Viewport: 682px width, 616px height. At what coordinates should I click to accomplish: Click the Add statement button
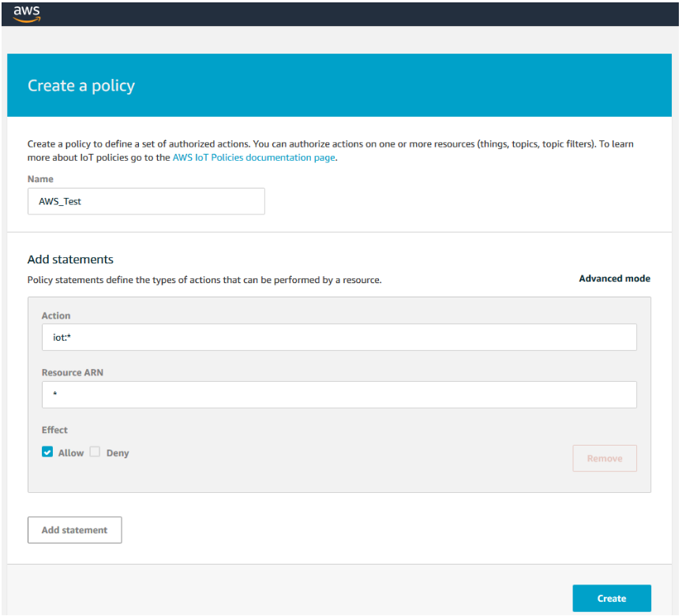click(74, 530)
